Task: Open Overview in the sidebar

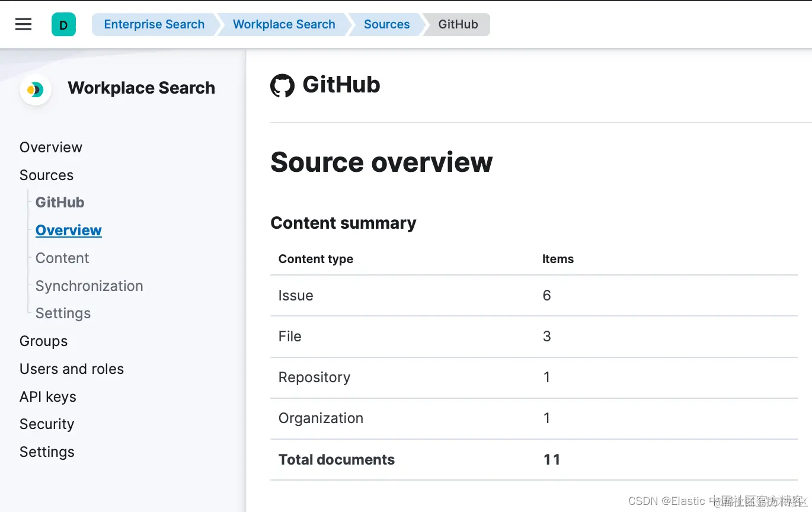Action: coord(51,147)
